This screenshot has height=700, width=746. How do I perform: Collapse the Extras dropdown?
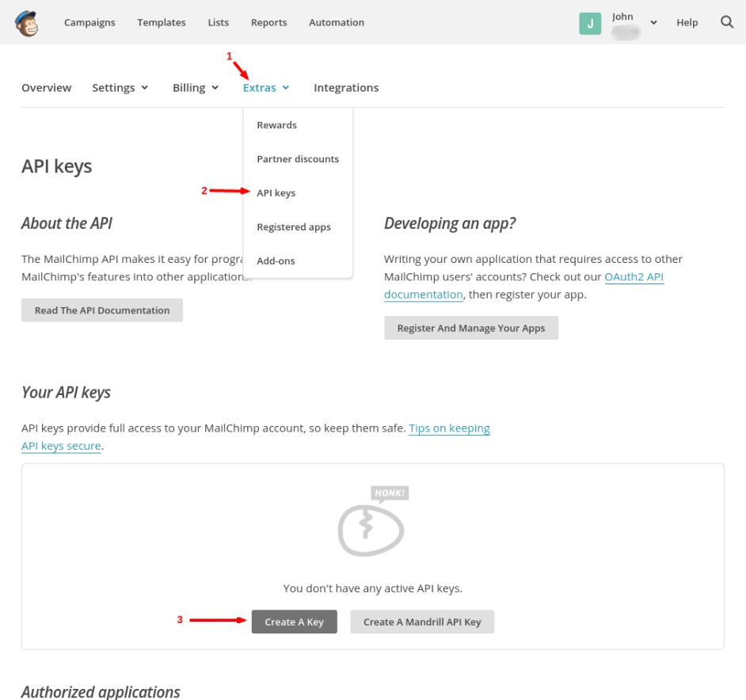(266, 88)
